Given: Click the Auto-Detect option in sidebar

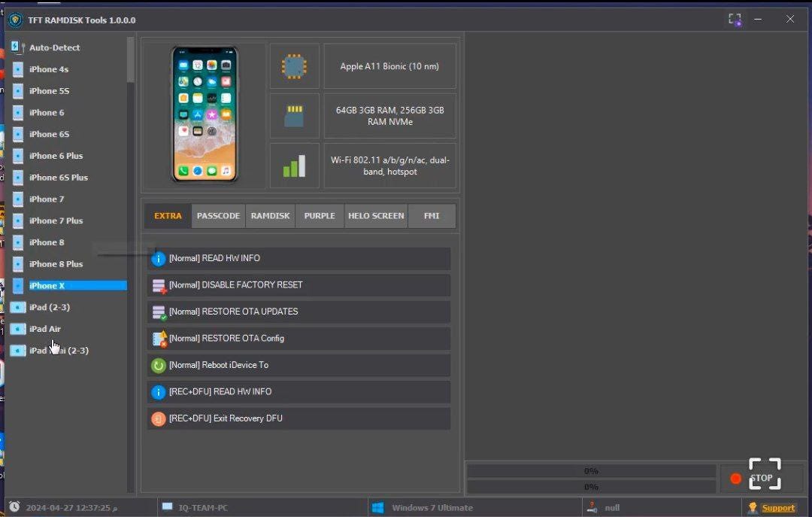Looking at the screenshot, I should (53, 47).
